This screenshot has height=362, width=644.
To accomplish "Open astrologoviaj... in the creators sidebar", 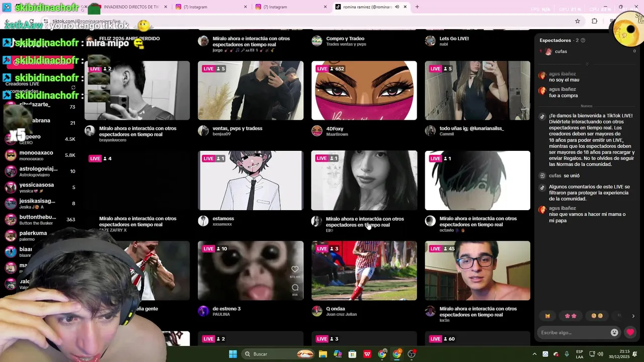I will click(x=40, y=171).
